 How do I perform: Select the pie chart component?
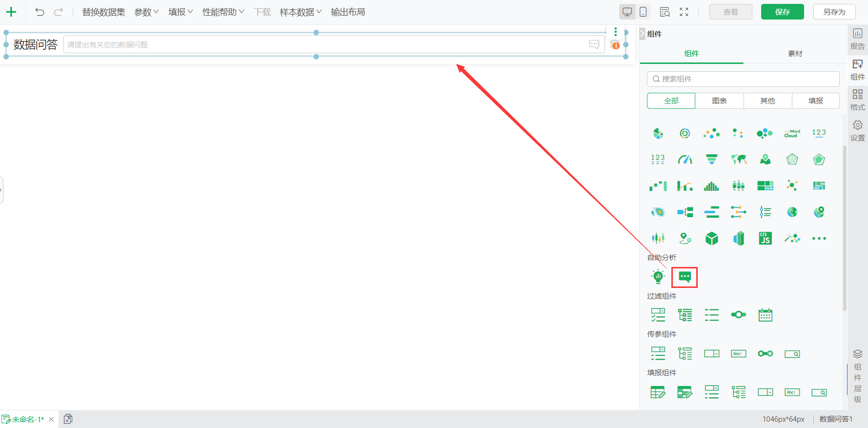tap(658, 133)
